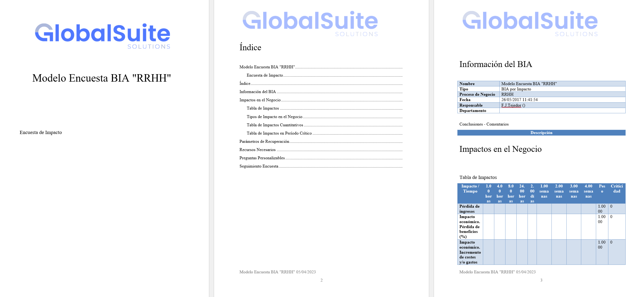Select the 'Fecha' label cell
Image resolution: width=644 pixels, height=297 pixels.
478,100
